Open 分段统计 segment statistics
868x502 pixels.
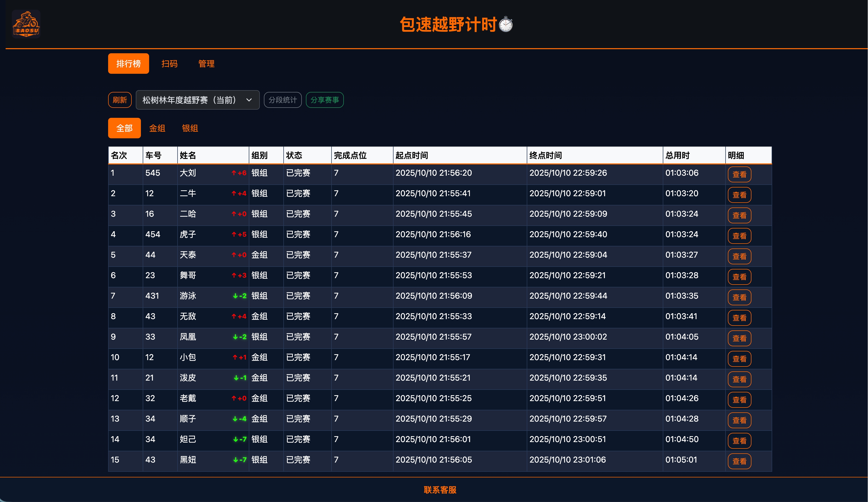pos(282,100)
